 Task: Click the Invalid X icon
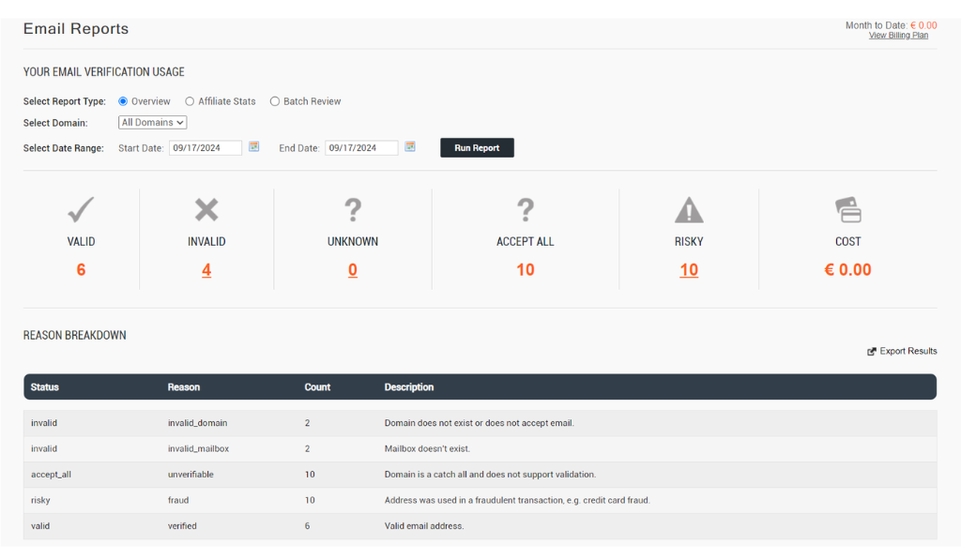pos(206,209)
